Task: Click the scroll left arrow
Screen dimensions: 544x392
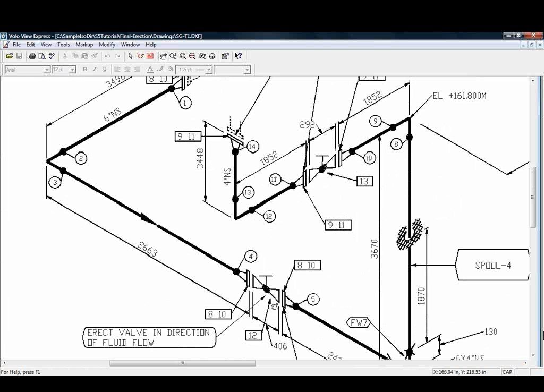Action: pyautogui.click(x=4, y=363)
